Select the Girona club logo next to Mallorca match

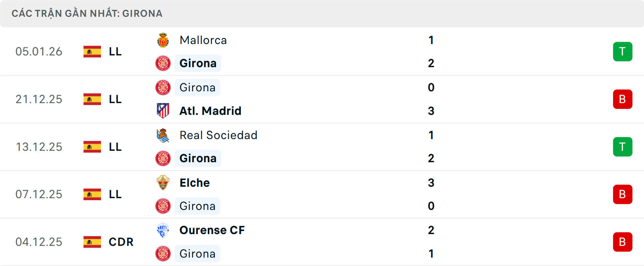(163, 63)
